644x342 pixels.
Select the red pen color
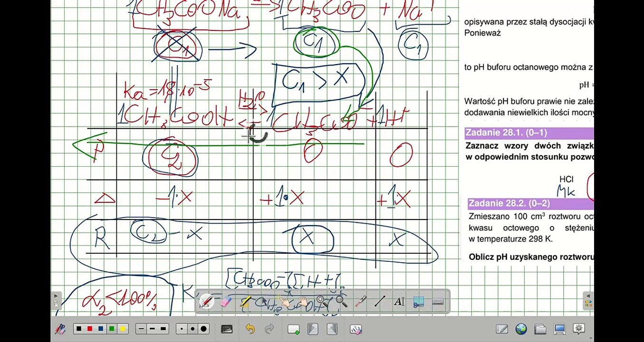click(x=89, y=329)
